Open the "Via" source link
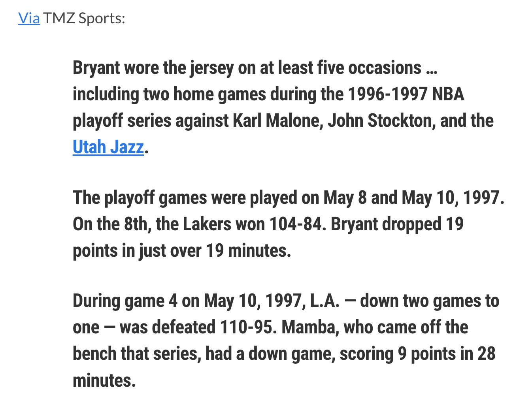 (x=29, y=18)
